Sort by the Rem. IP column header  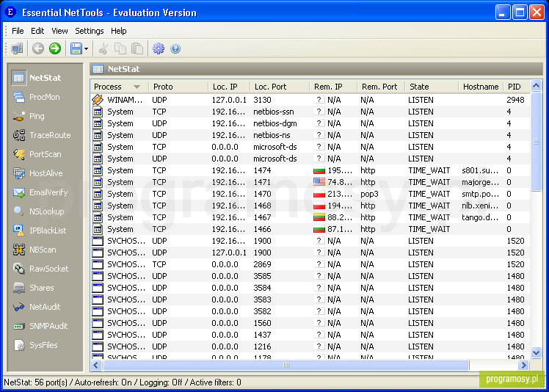coord(333,87)
